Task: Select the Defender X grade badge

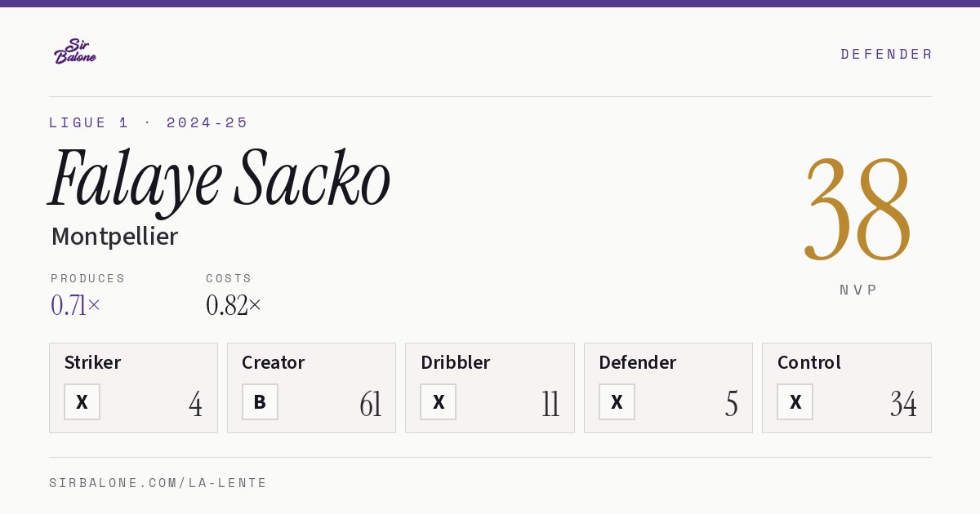Action: pyautogui.click(x=617, y=401)
